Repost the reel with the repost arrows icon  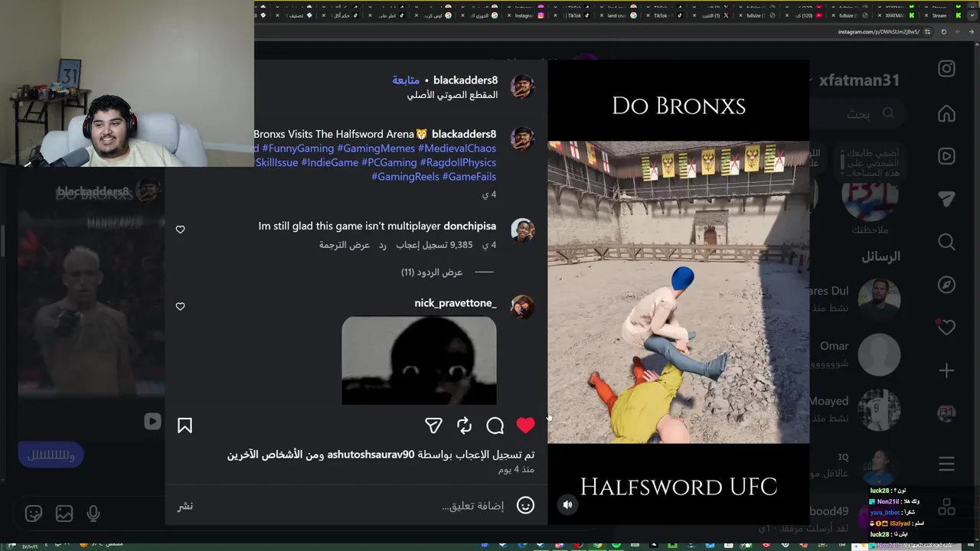pos(464,425)
